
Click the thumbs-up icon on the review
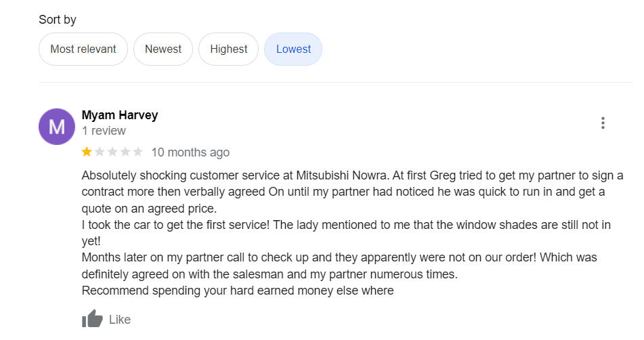tap(92, 320)
